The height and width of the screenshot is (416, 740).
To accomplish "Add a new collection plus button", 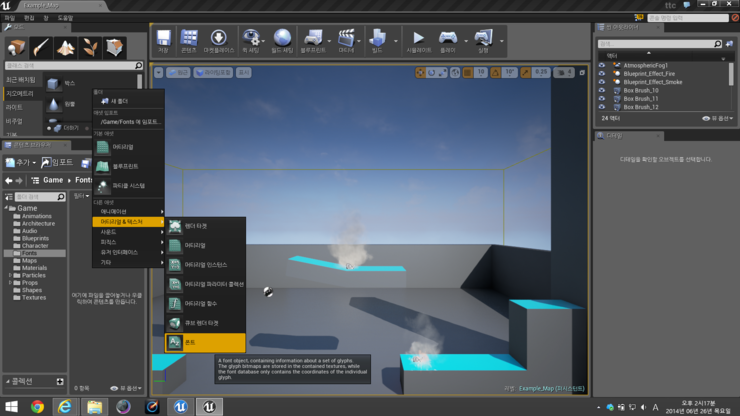I will [60, 382].
